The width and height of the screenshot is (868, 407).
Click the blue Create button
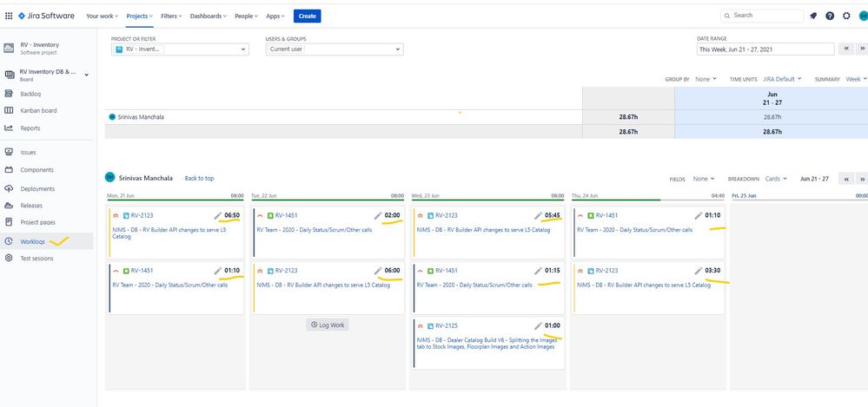pos(308,16)
